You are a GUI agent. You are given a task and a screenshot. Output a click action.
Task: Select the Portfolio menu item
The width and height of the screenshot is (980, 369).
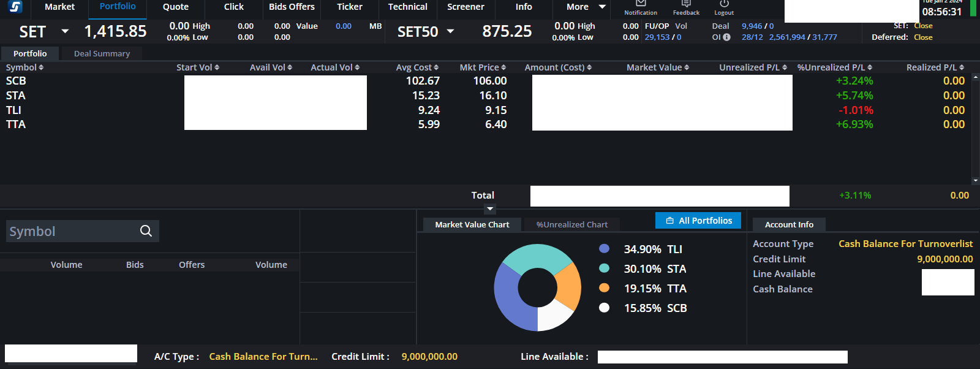pos(118,6)
